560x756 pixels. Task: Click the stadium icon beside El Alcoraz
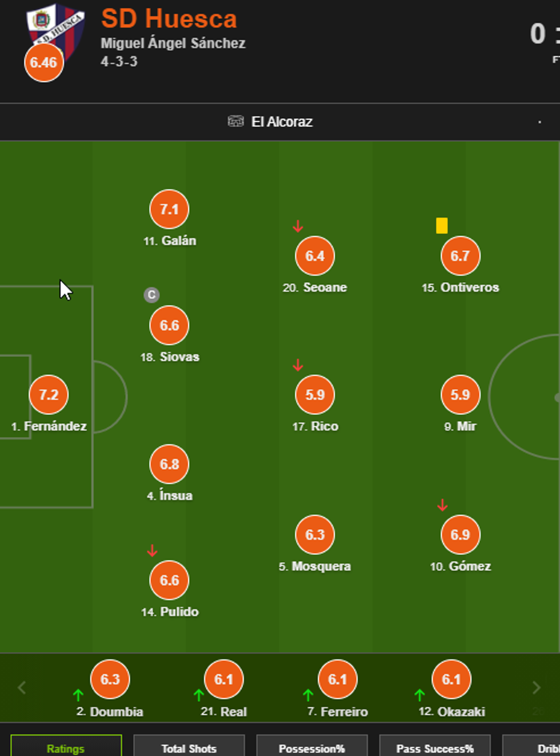tap(235, 121)
